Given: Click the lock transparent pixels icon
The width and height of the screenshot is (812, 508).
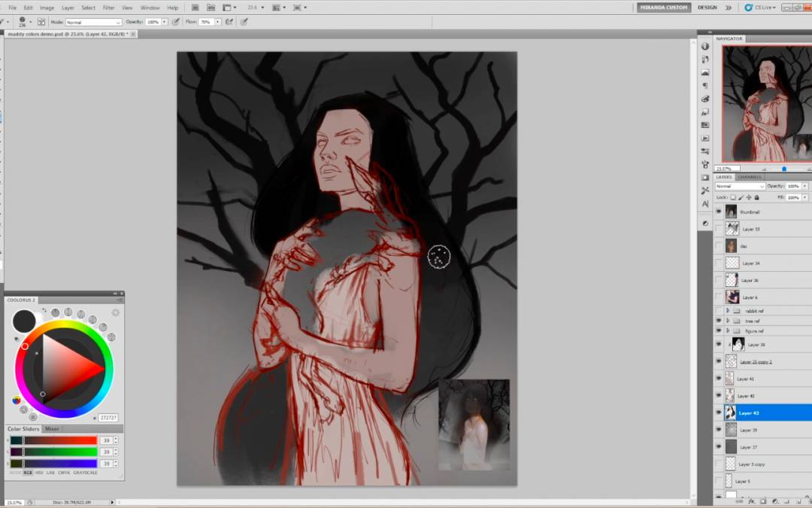Looking at the screenshot, I should pyautogui.click(x=733, y=197).
